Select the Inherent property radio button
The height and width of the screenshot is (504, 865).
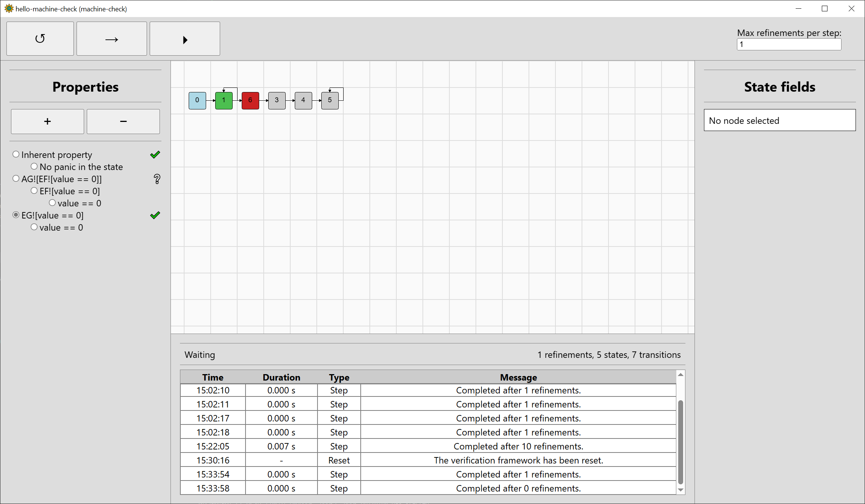[16, 154]
